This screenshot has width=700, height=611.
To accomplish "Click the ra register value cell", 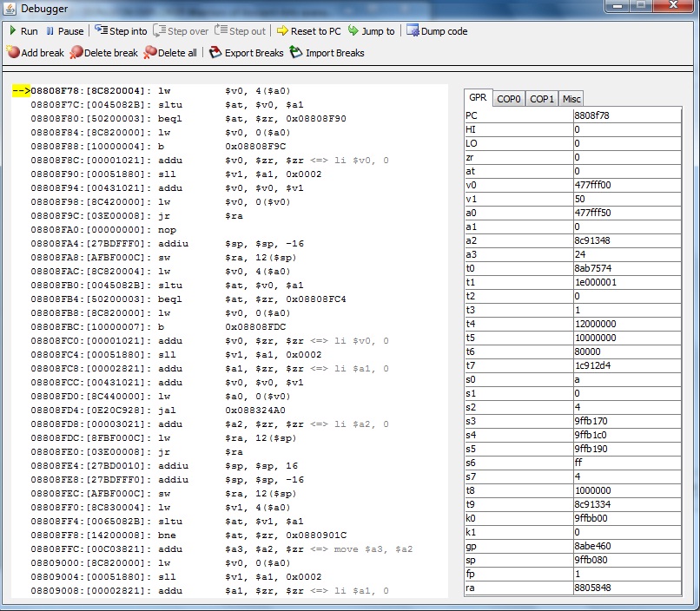I will [626, 588].
